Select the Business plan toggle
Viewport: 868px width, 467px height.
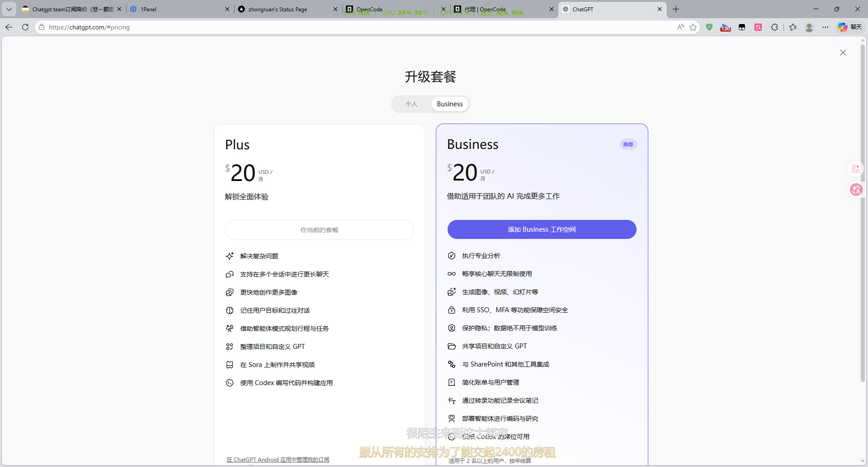point(450,104)
